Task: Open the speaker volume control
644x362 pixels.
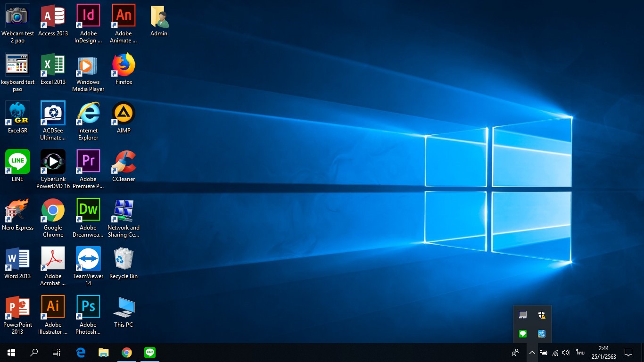Action: (x=566, y=353)
